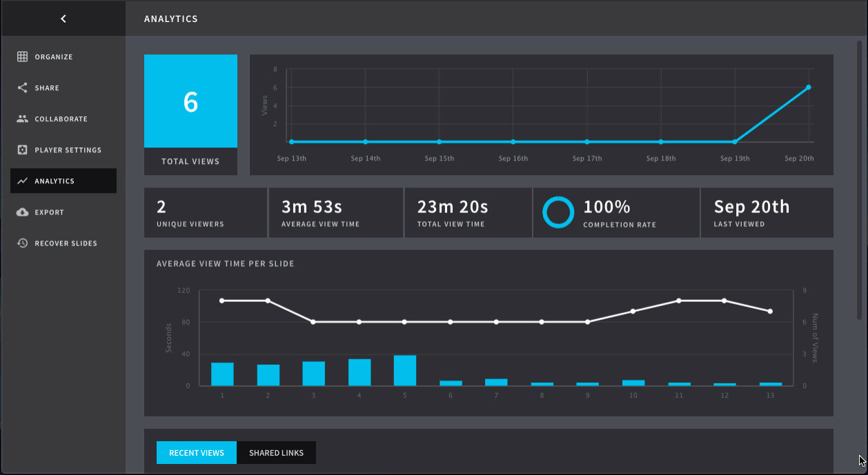Viewport: 868px width, 475px height.
Task: Click the slide 4 view time bar
Action: [x=359, y=372]
